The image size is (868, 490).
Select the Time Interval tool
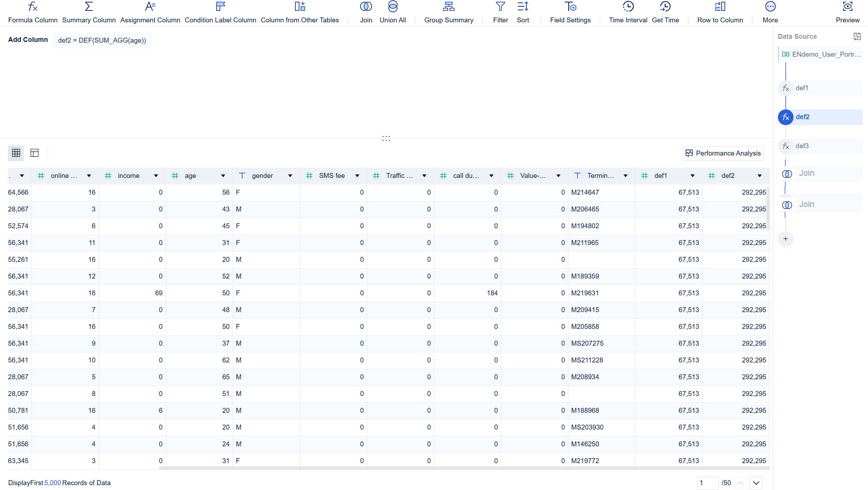[x=628, y=13]
